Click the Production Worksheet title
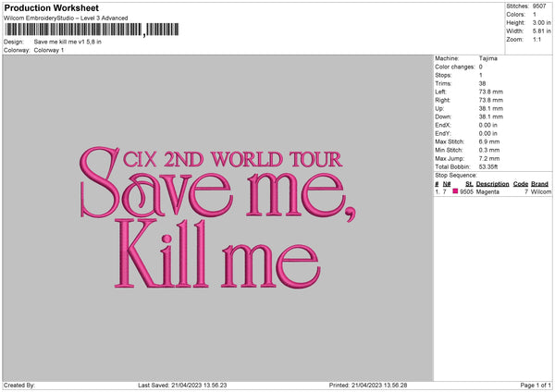 click(51, 7)
